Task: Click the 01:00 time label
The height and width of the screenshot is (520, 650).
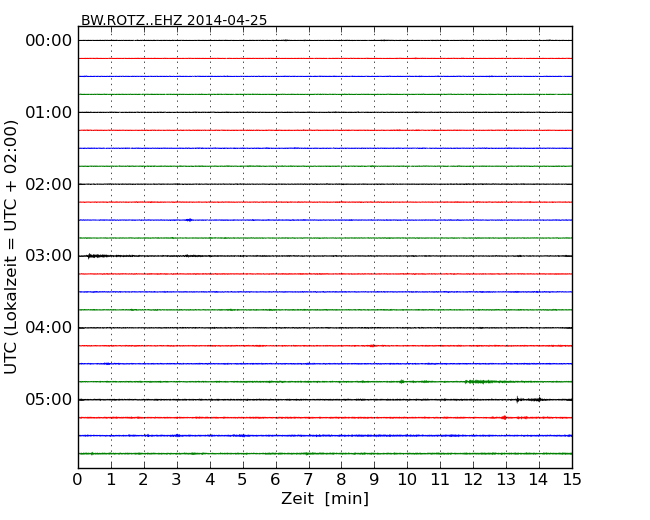Action: tap(49, 112)
